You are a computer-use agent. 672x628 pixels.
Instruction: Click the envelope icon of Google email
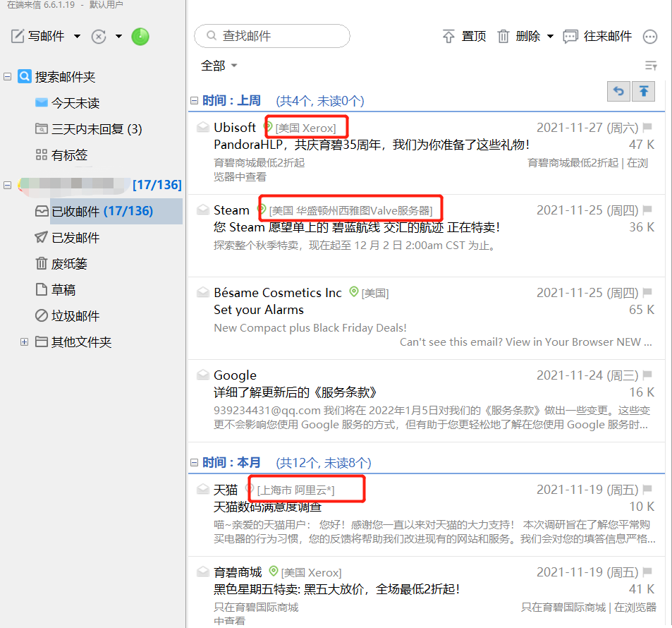pos(202,375)
